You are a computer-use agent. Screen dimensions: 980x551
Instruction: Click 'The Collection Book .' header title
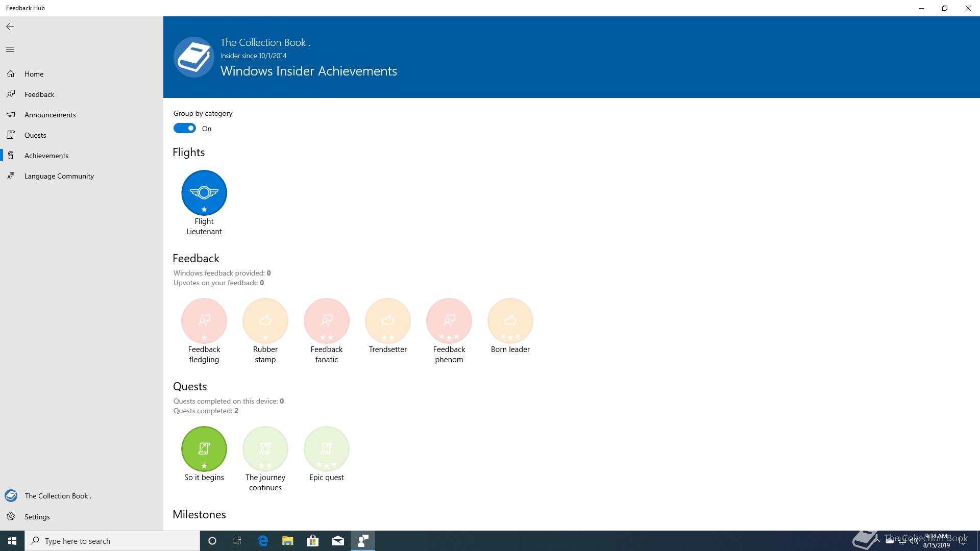265,42
